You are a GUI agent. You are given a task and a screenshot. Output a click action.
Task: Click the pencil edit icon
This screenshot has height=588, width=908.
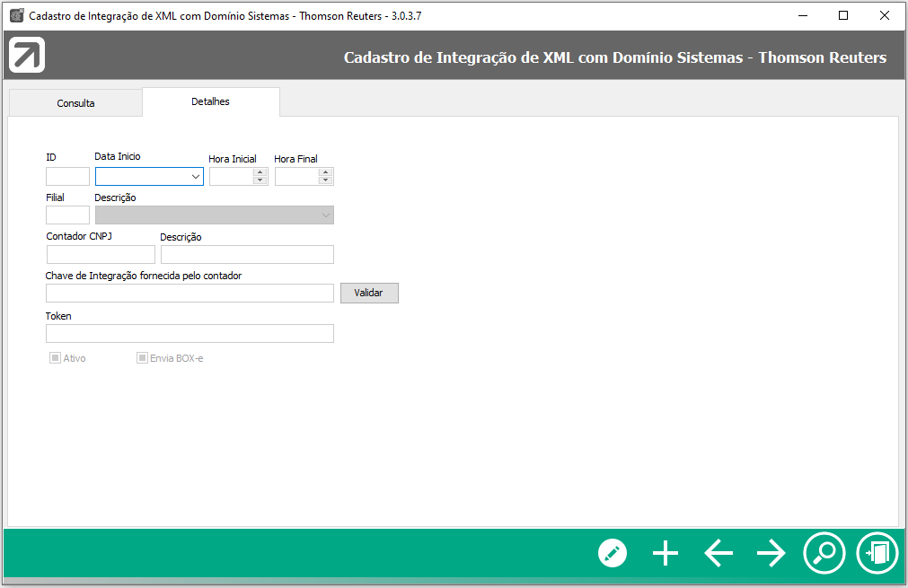613,553
